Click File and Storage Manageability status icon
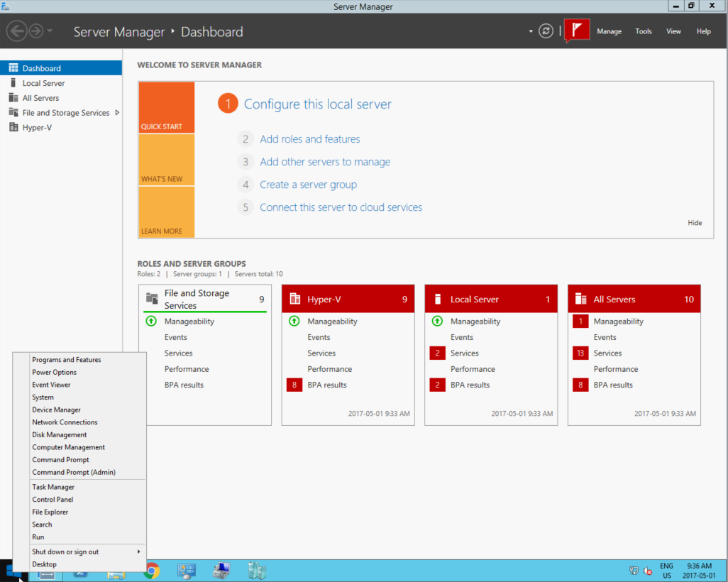The image size is (728, 582). (151, 321)
